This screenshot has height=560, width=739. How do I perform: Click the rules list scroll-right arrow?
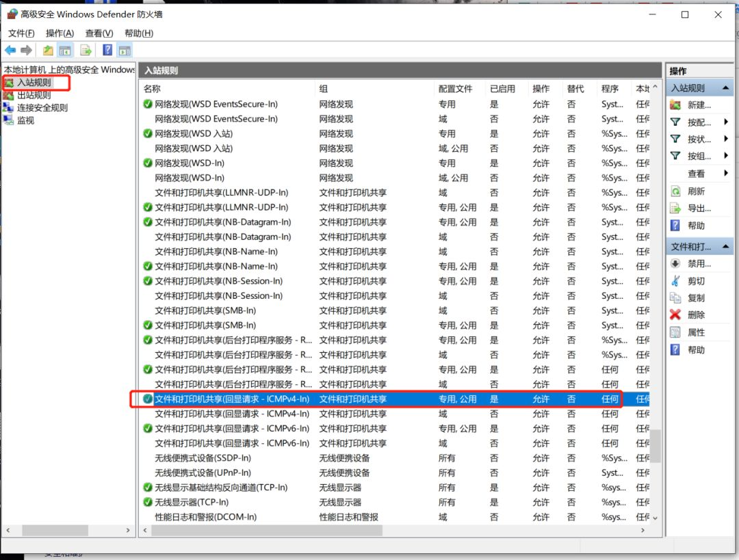[x=643, y=531]
